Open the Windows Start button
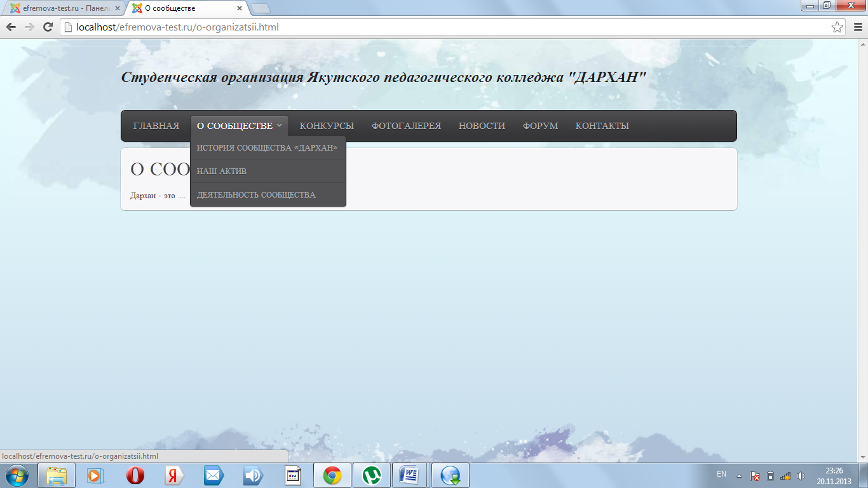This screenshot has height=488, width=868. click(16, 475)
